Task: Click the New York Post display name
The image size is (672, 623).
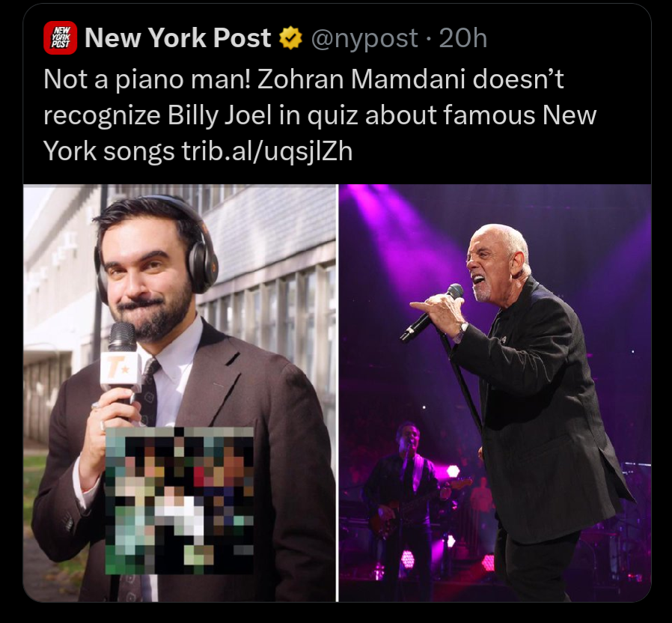Action: 178,37
